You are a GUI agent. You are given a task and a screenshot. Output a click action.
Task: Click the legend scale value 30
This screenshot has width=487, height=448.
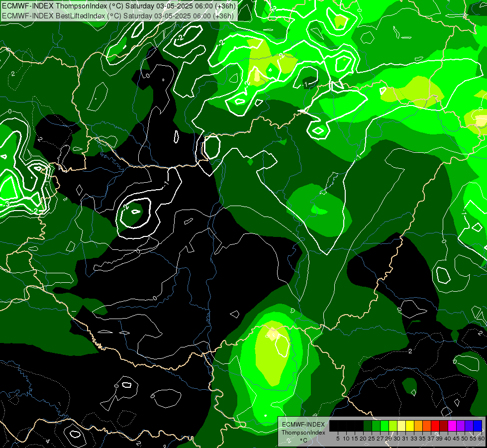(x=397, y=439)
